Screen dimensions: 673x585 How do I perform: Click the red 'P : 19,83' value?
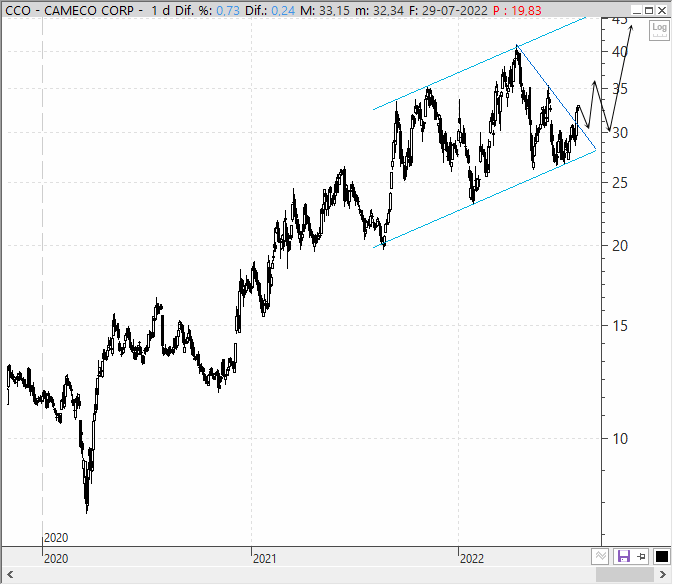517,10
